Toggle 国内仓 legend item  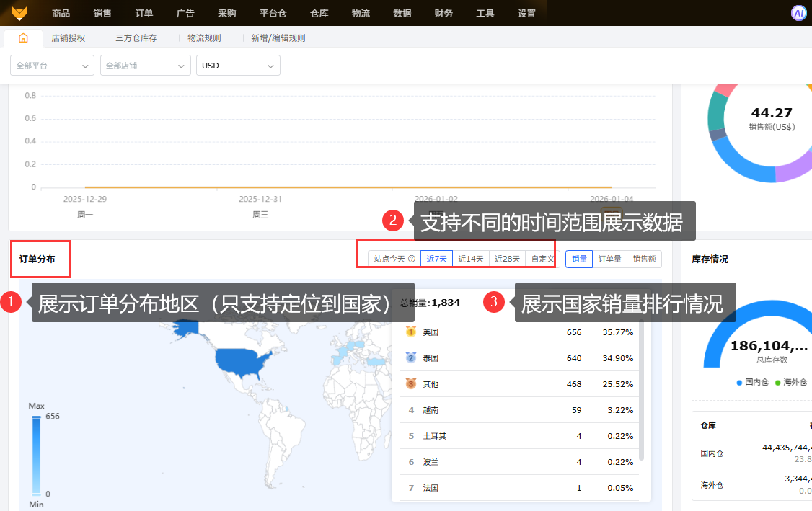(x=752, y=382)
